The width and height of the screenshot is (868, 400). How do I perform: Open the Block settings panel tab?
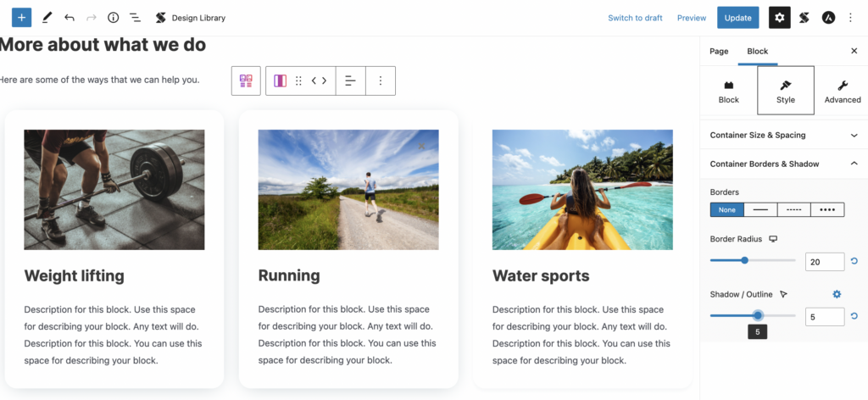click(x=728, y=92)
